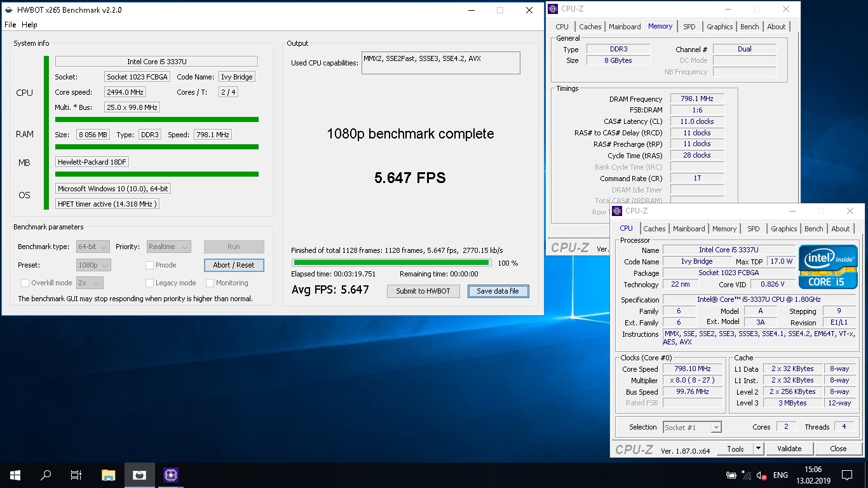Click the DRAM Frequency 798.1 MHz value
Screen dimensions: 868x488
pyautogui.click(x=697, y=99)
